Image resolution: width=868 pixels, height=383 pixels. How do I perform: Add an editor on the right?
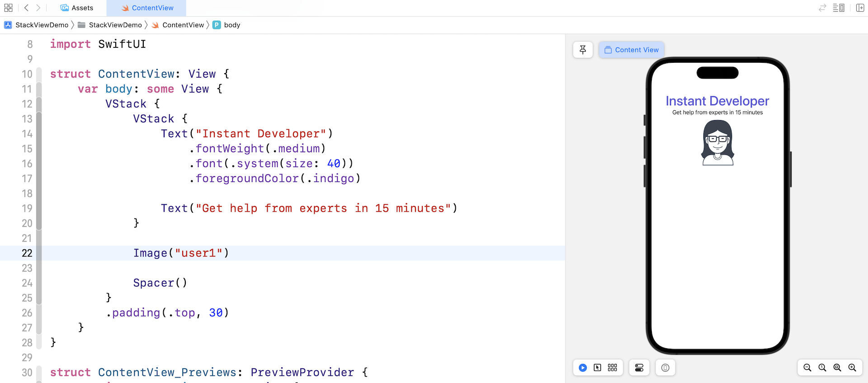tap(860, 8)
